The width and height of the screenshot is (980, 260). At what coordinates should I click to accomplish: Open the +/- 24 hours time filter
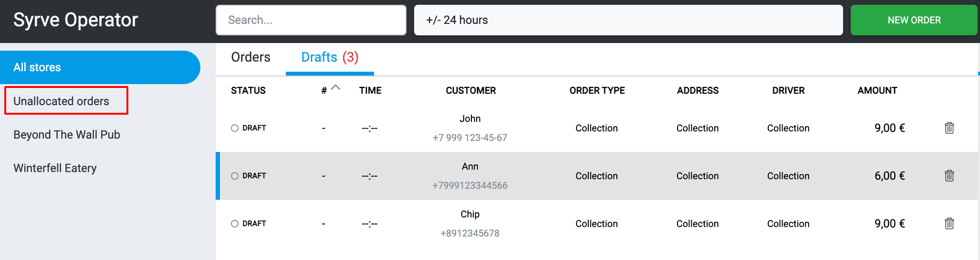pos(628,20)
